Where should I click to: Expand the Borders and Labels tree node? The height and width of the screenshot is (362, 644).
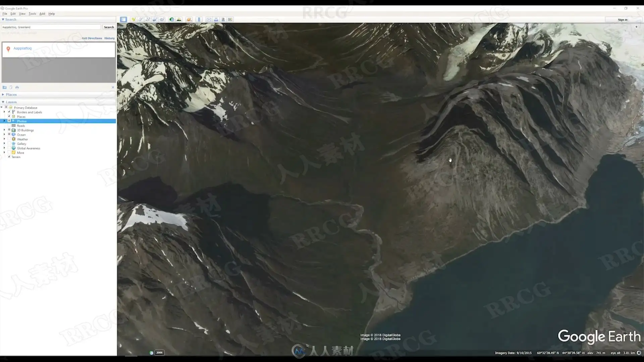pyautogui.click(x=4, y=112)
